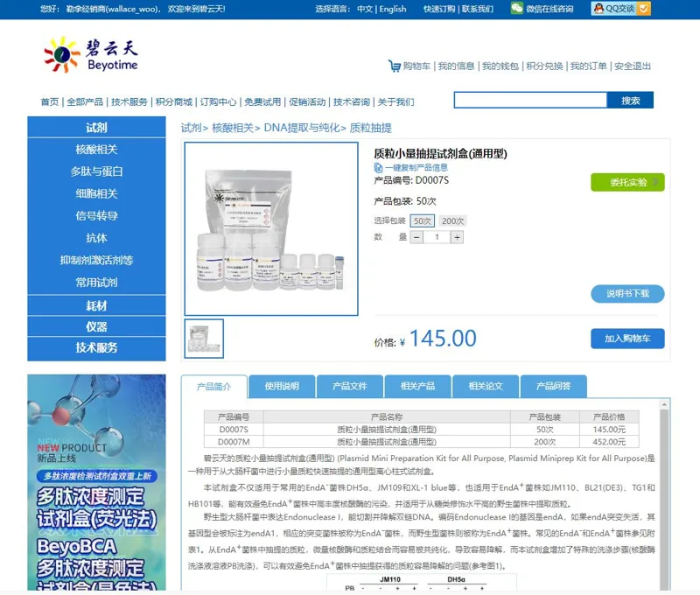Click breadcrumb 质粒抽提
The width and height of the screenshot is (700, 595).
(370, 128)
